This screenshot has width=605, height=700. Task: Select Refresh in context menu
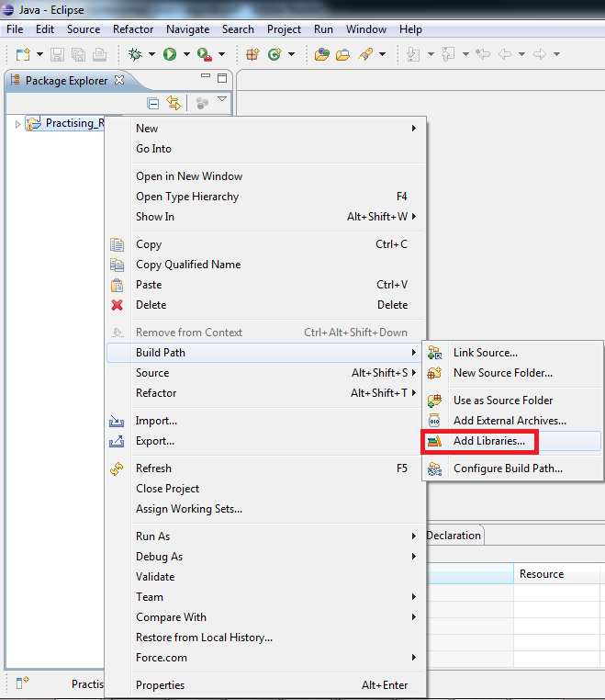[264, 469]
